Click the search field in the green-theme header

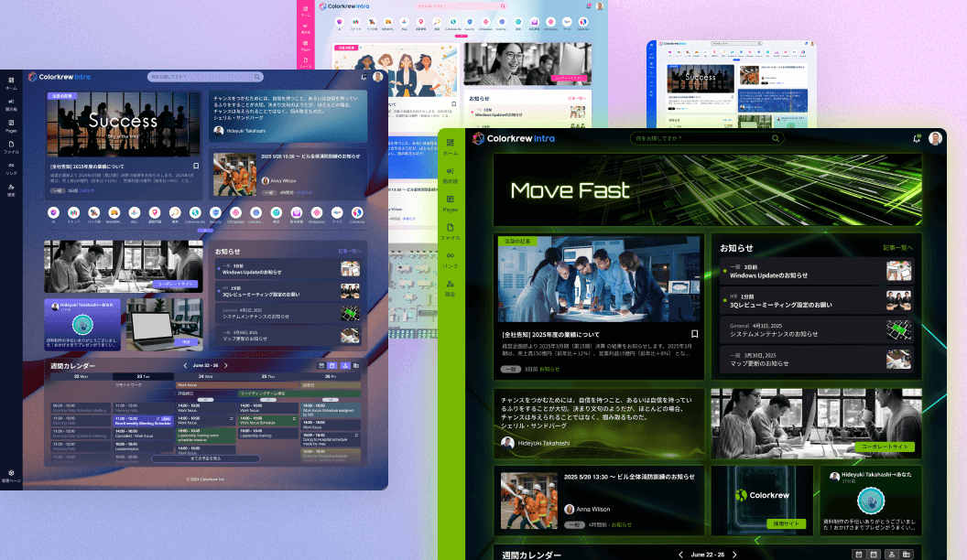pos(705,138)
